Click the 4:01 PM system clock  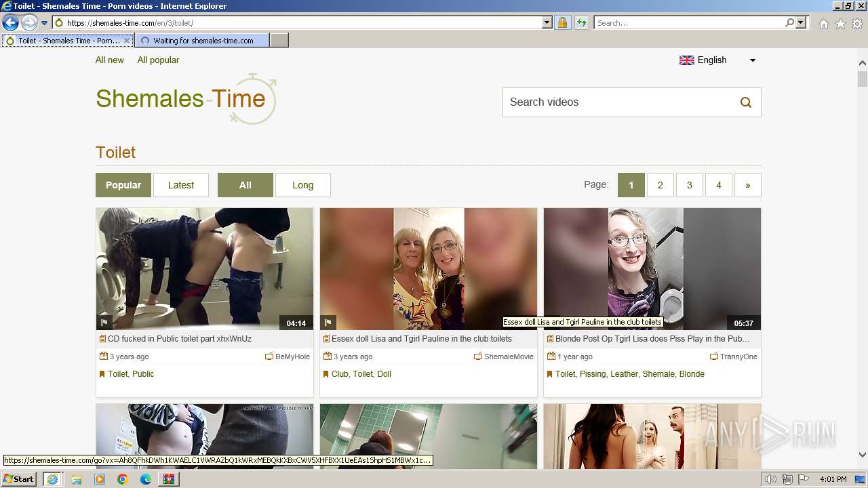pyautogui.click(x=833, y=479)
